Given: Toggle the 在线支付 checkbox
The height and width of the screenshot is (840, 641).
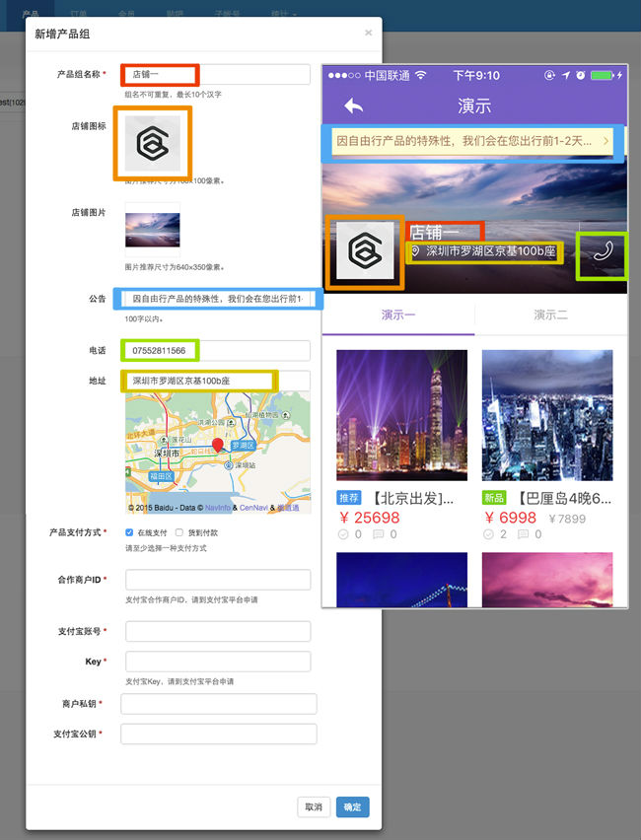Looking at the screenshot, I should (130, 532).
